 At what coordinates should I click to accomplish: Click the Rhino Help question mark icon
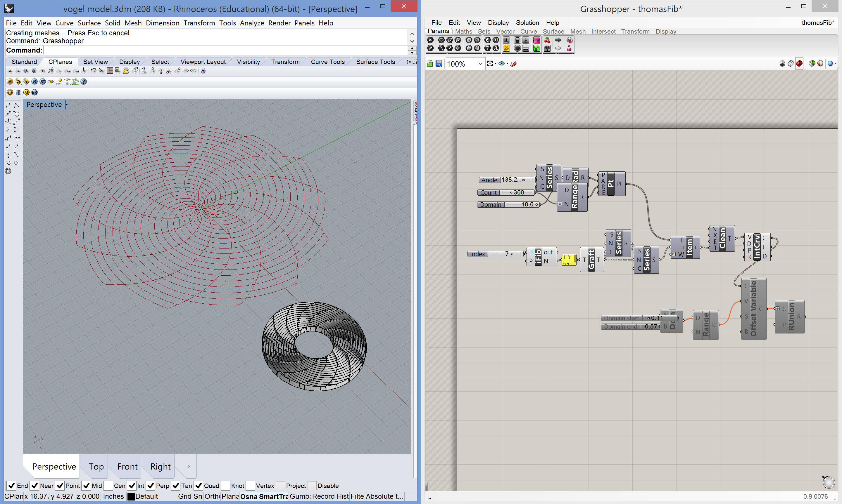(84, 81)
